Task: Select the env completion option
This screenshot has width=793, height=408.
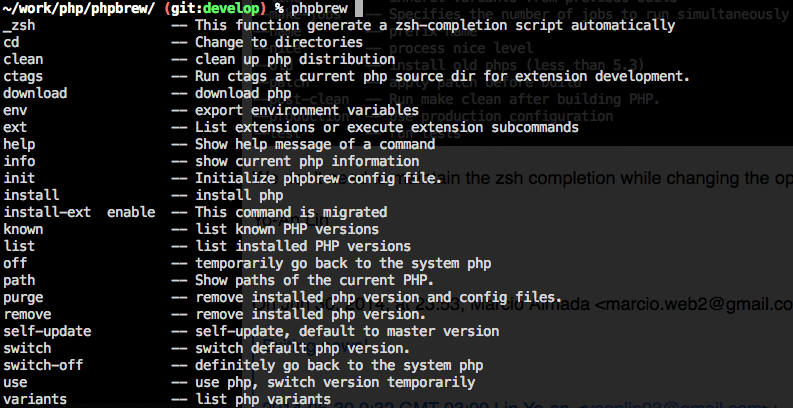Action: coord(15,110)
